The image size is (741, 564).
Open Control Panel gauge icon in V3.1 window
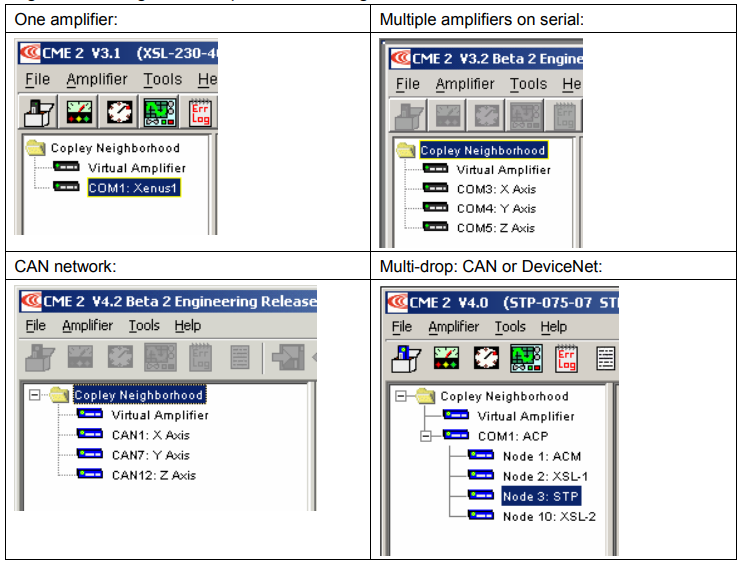(x=79, y=113)
